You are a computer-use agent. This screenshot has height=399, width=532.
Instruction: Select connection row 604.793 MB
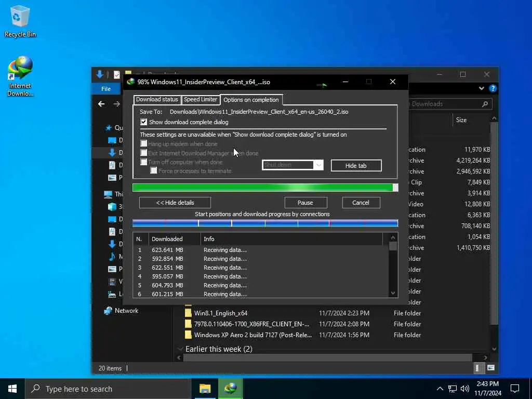261,285
